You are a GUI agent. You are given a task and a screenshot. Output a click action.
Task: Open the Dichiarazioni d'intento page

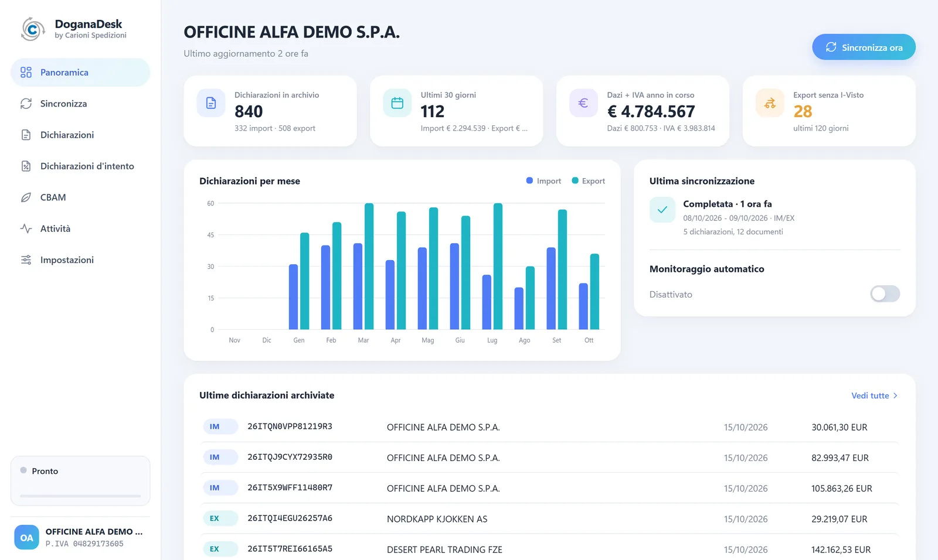click(x=80, y=166)
